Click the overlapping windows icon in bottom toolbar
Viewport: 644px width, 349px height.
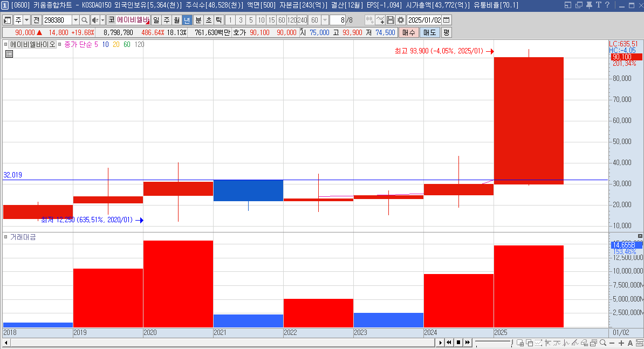point(530,343)
